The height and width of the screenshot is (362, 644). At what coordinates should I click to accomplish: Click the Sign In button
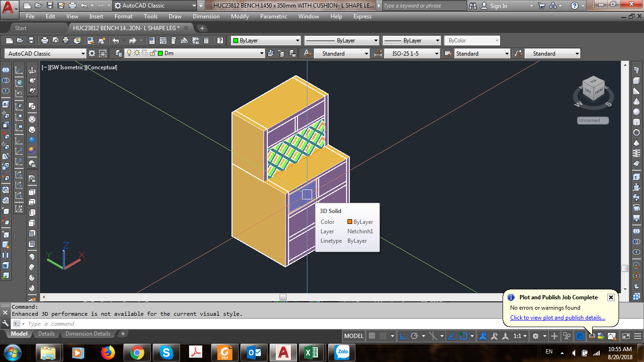click(x=494, y=6)
